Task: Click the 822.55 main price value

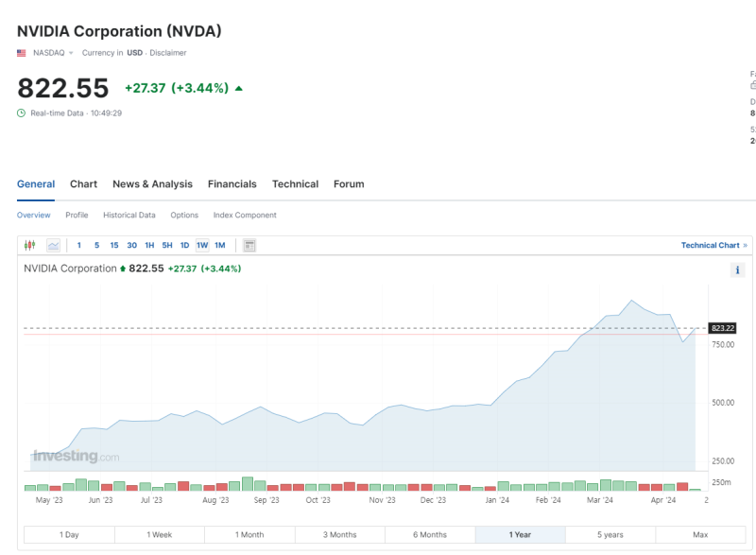Action: click(63, 88)
